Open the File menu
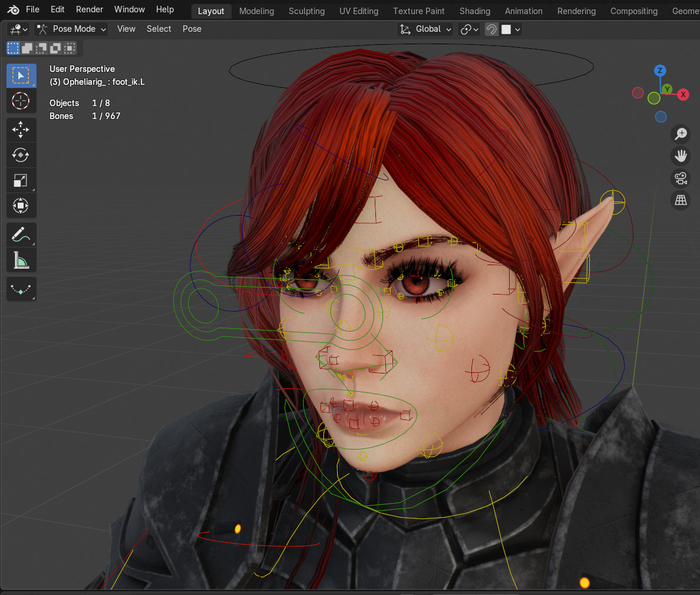This screenshot has height=595, width=700. pos(32,9)
